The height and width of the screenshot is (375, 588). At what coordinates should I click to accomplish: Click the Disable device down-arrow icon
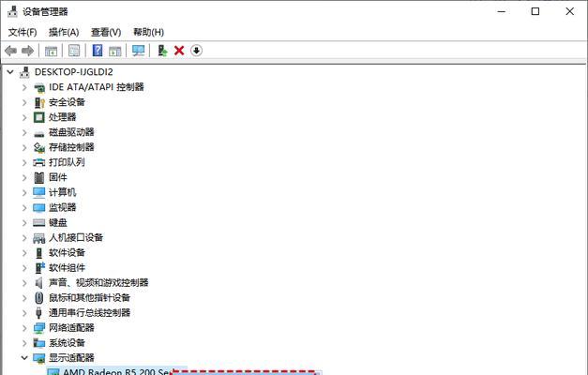click(x=197, y=51)
